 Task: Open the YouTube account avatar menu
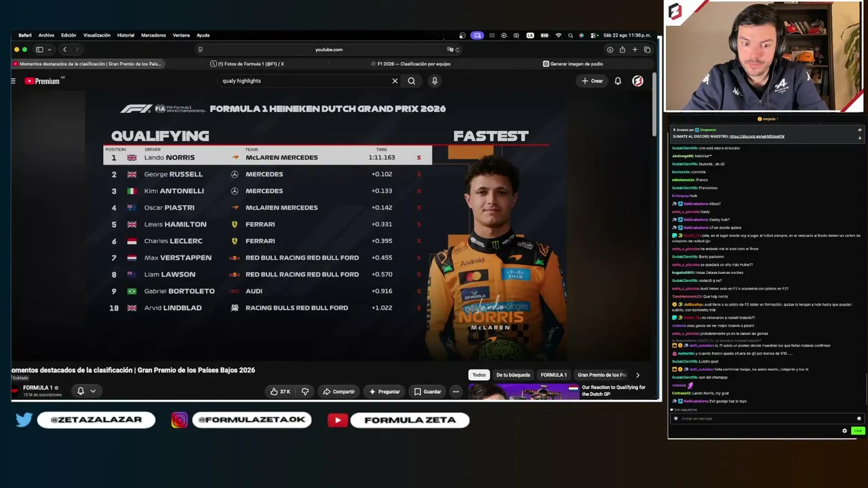(637, 81)
